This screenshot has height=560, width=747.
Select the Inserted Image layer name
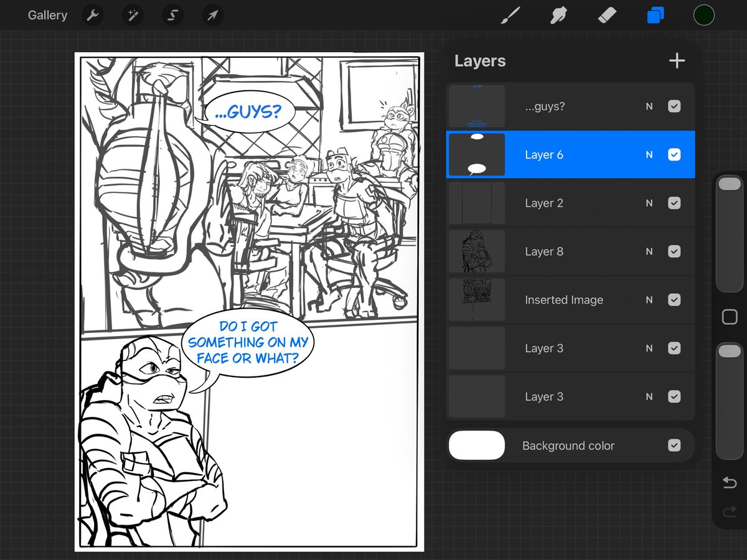coord(564,300)
